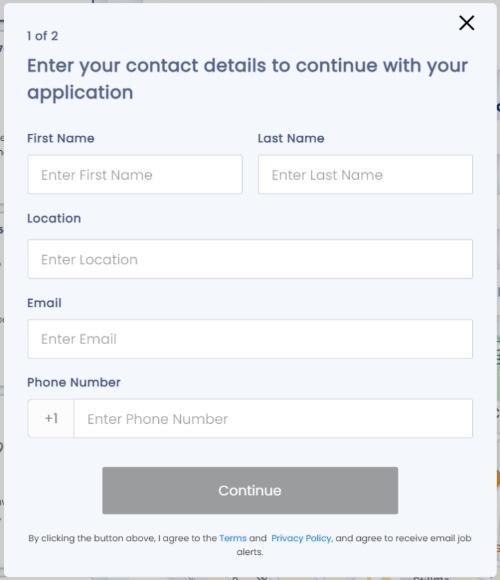500x580 pixels.
Task: Click the email job alerts disclaimer text
Action: coord(250,545)
